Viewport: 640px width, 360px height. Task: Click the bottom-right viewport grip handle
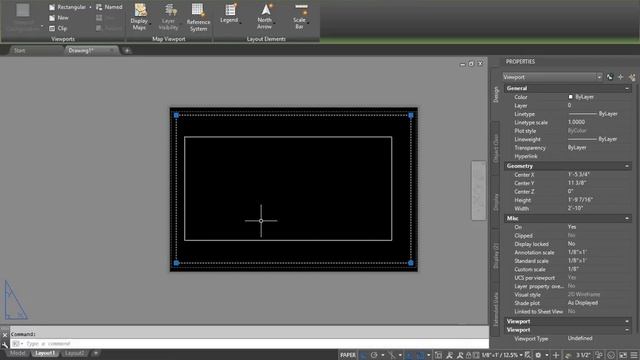411,263
